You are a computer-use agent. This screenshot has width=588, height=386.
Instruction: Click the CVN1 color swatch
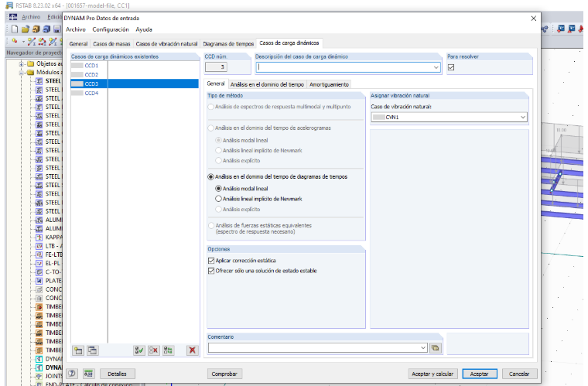(x=379, y=118)
